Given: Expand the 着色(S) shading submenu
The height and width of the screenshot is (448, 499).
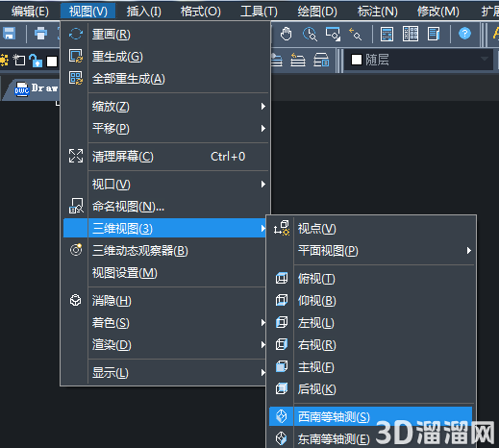Looking at the screenshot, I should (165, 323).
